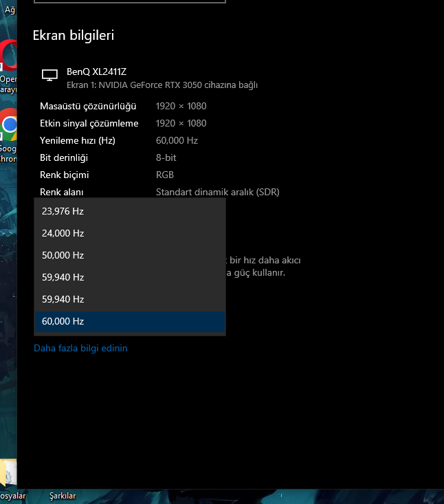Open the Opera browser desktop icon
The image size is (444, 504).
click(9, 55)
